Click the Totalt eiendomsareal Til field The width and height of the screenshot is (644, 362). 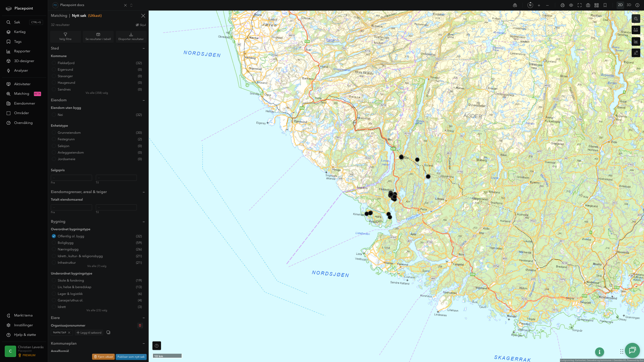point(116,207)
